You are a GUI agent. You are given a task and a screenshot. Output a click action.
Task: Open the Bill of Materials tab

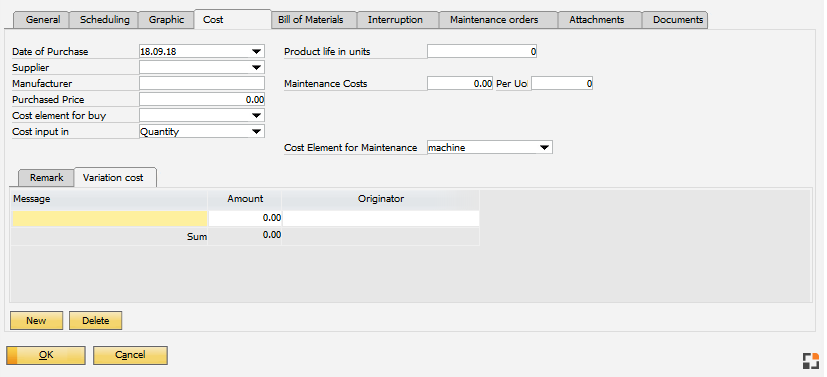pos(314,20)
